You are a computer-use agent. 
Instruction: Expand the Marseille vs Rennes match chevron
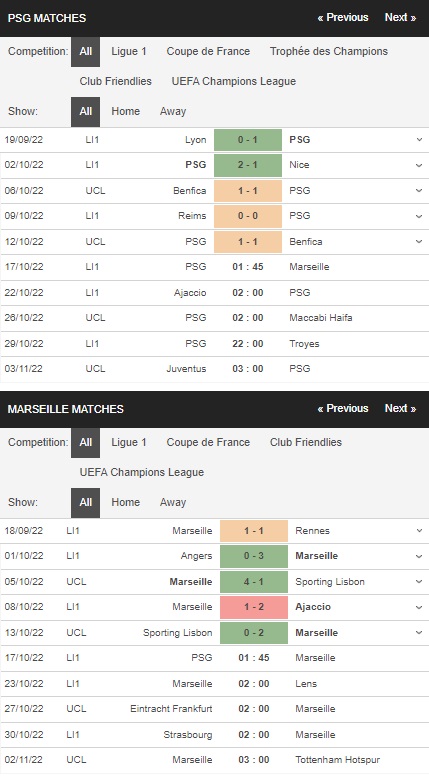[419, 531]
